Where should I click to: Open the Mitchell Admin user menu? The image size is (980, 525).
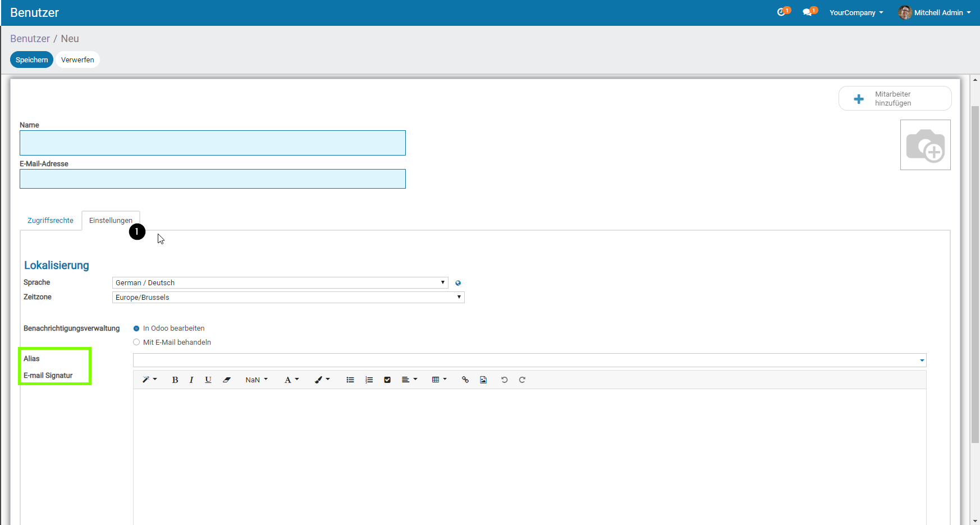click(x=935, y=12)
